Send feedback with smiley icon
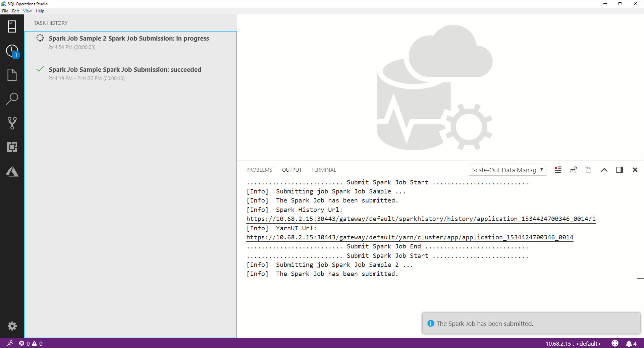The image size is (644, 348). tap(615, 343)
